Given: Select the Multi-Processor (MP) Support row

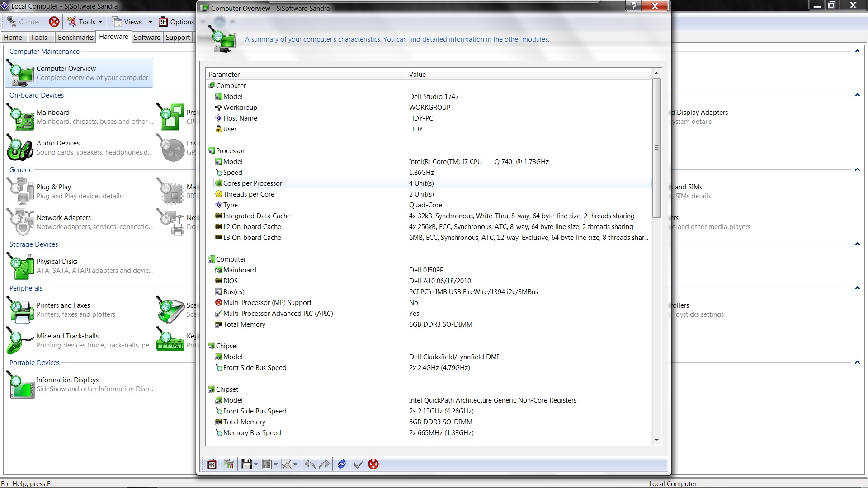Looking at the screenshot, I should (x=432, y=302).
